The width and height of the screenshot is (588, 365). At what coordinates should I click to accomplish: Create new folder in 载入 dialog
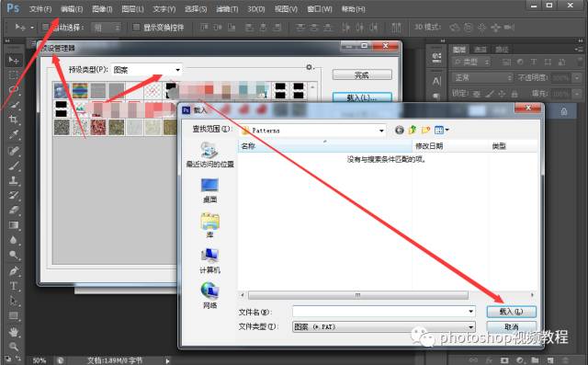click(x=425, y=131)
